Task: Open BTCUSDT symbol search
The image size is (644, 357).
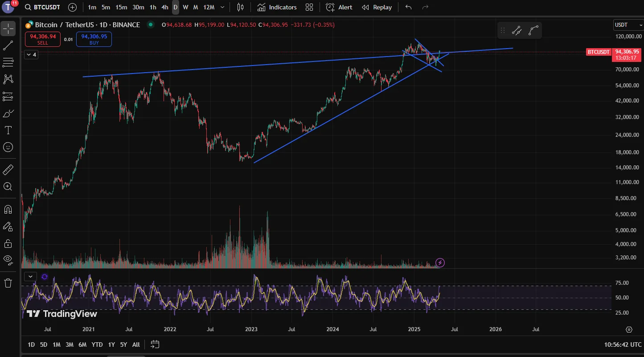Action: (42, 7)
